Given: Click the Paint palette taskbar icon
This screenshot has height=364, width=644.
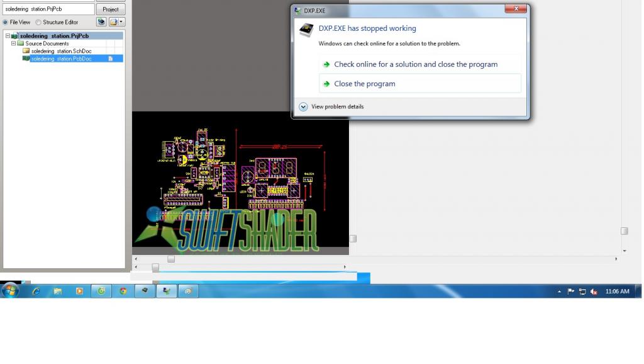Looking at the screenshot, I should pyautogui.click(x=188, y=291).
